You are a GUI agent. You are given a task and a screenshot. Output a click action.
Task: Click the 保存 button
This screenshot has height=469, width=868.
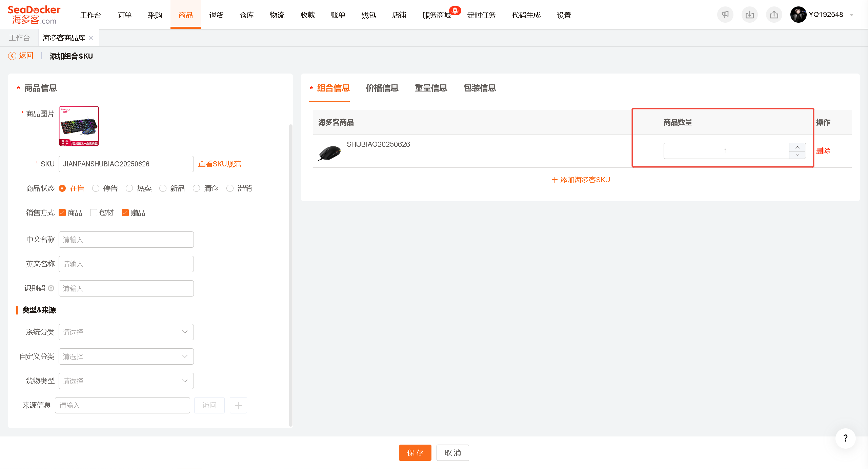[x=415, y=453]
